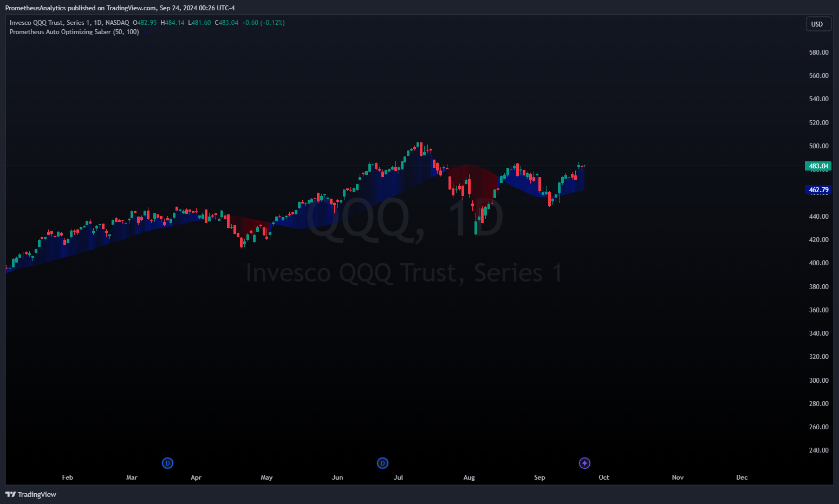Click the 462.79 indicator price label

tap(818, 190)
